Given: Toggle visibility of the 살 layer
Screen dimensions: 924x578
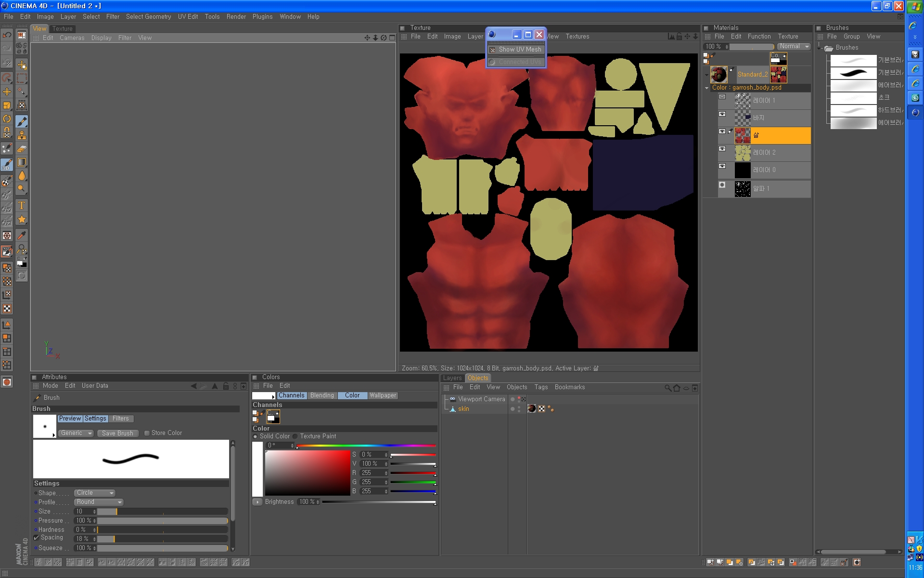Looking at the screenshot, I should point(722,131).
